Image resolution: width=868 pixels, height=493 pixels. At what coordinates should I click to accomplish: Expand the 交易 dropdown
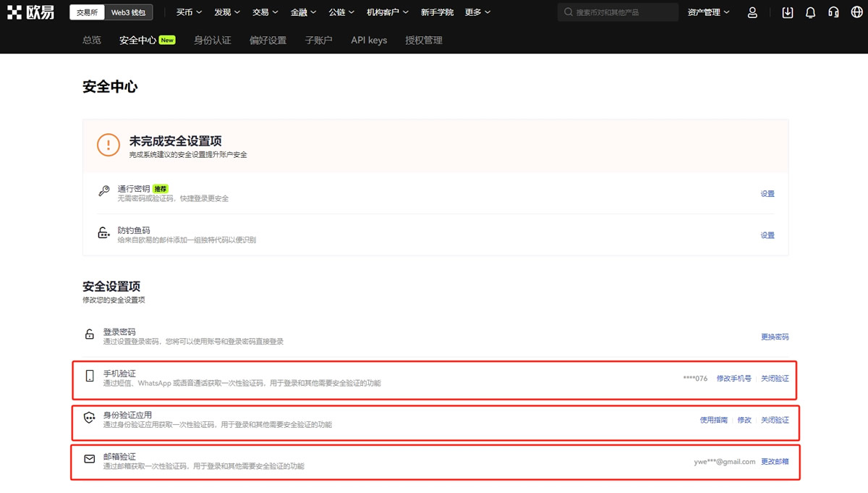pyautogui.click(x=265, y=12)
